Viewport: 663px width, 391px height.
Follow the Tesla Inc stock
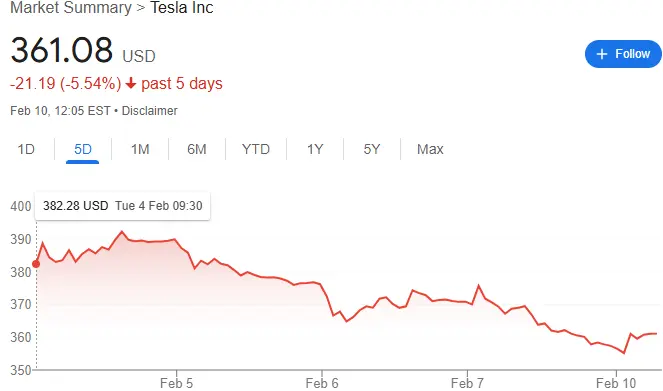click(x=623, y=54)
